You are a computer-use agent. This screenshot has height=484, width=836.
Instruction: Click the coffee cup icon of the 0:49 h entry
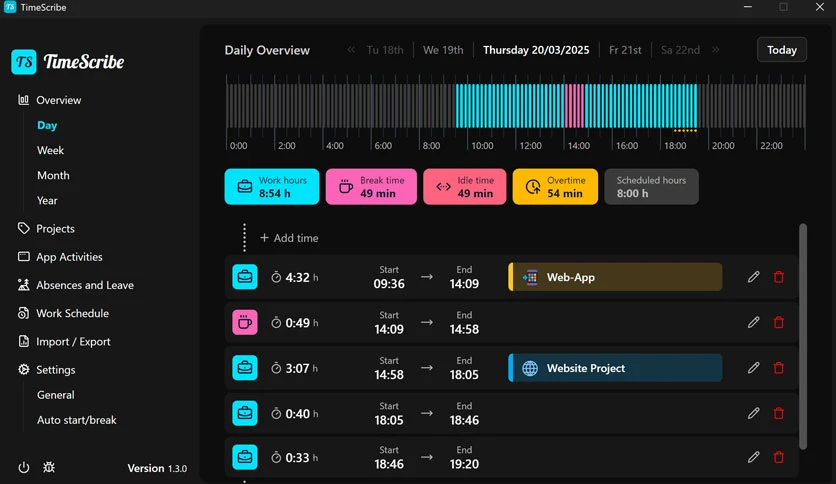tap(245, 322)
